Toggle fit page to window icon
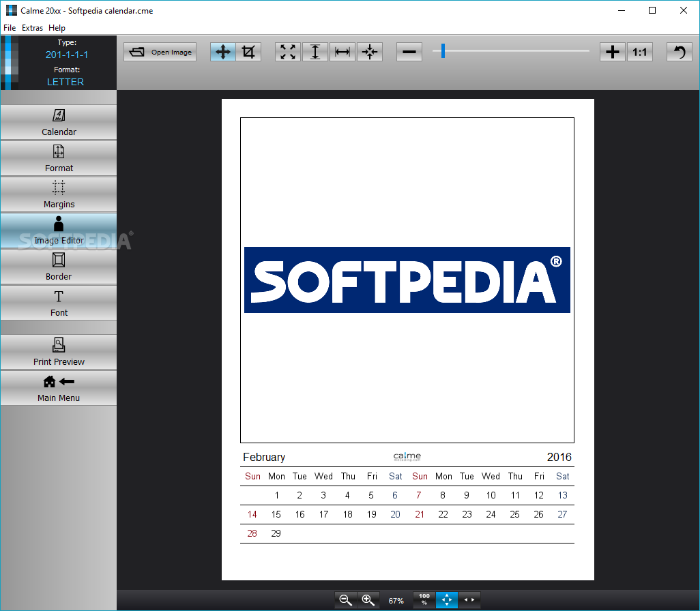Image resolution: width=700 pixels, height=611 pixels. click(x=447, y=600)
